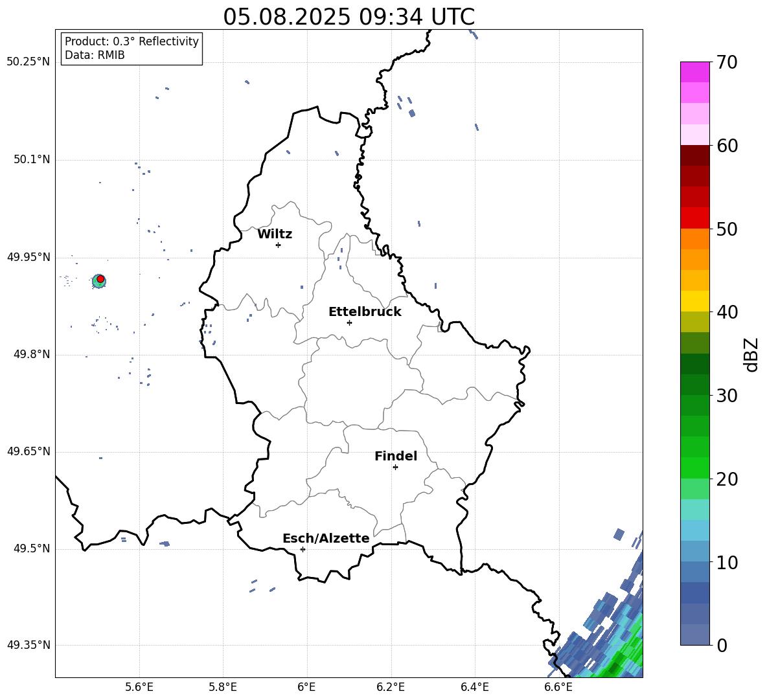Click the dark red band below 60 dBZ

click(694, 155)
